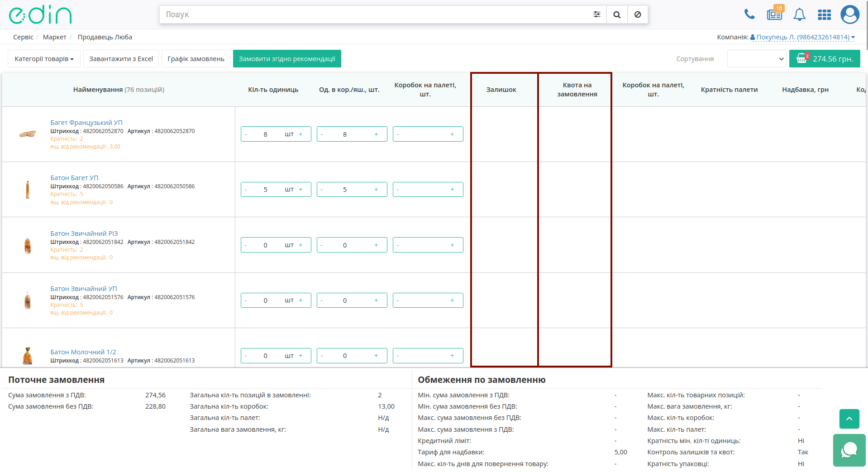
Task: Increase quantity of Батон Молочний 1/2
Action: [x=300, y=356]
